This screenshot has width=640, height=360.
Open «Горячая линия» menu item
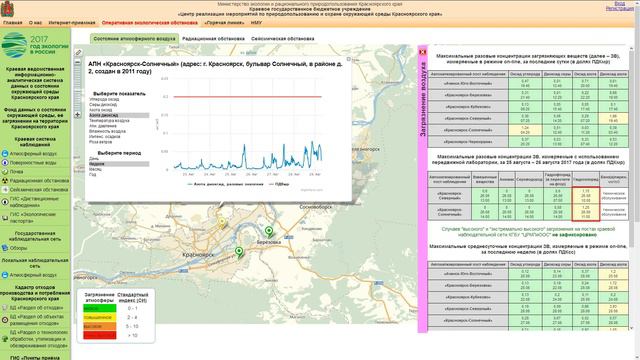[224, 23]
